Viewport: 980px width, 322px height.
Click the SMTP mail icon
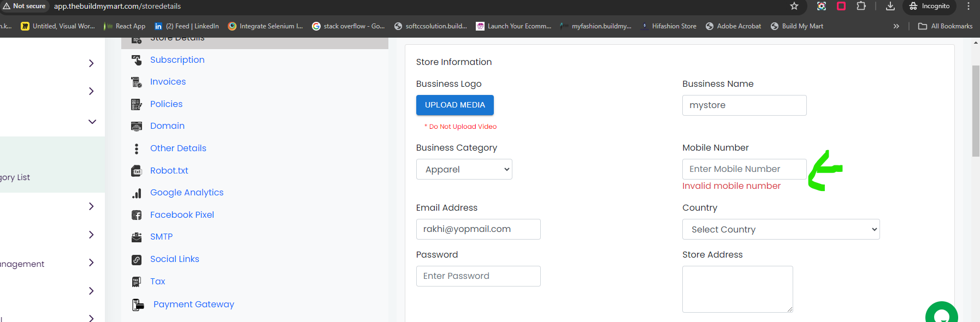137,237
